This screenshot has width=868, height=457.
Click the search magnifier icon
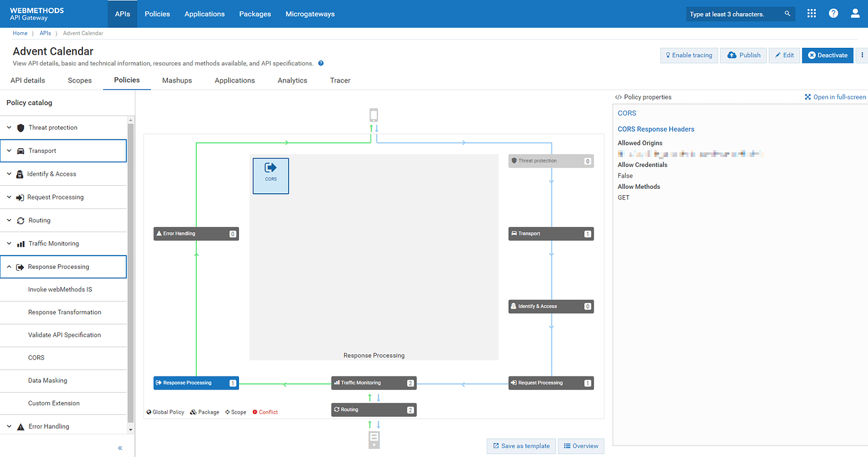pos(787,14)
